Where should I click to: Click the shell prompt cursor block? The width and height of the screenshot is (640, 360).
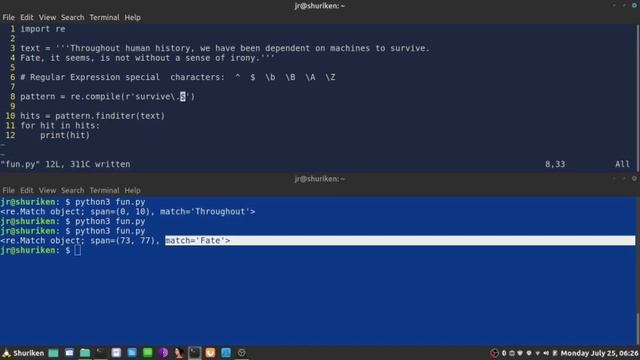pos(78,250)
